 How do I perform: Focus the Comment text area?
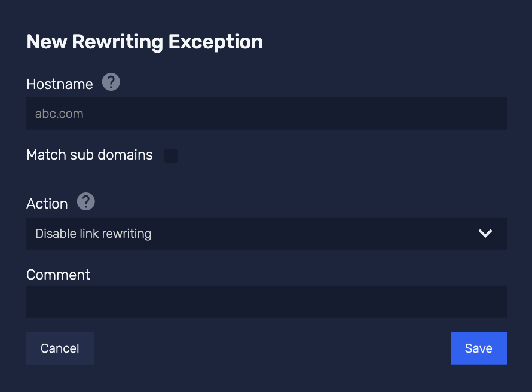point(266,301)
